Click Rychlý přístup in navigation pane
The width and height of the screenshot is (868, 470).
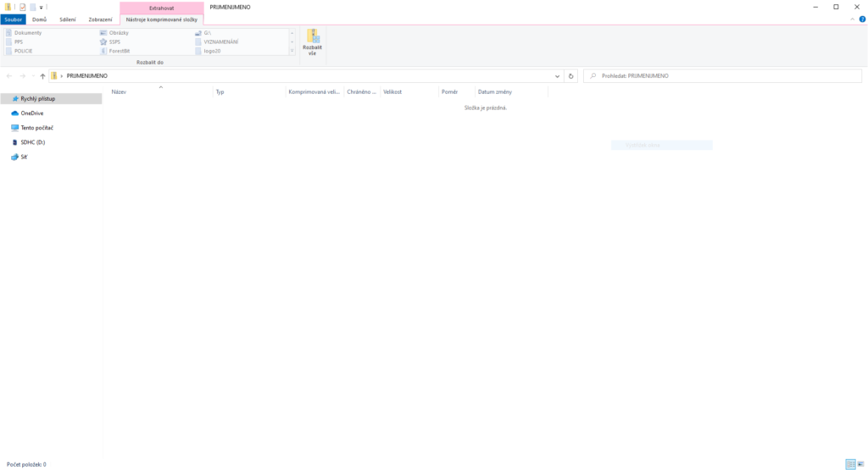(37, 98)
